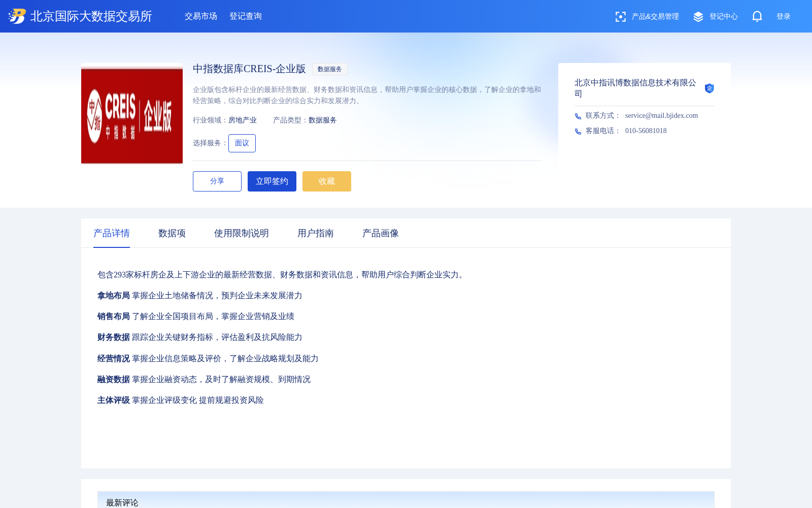Open 登记查询 menu
The height and width of the screenshot is (508, 812).
(x=246, y=16)
